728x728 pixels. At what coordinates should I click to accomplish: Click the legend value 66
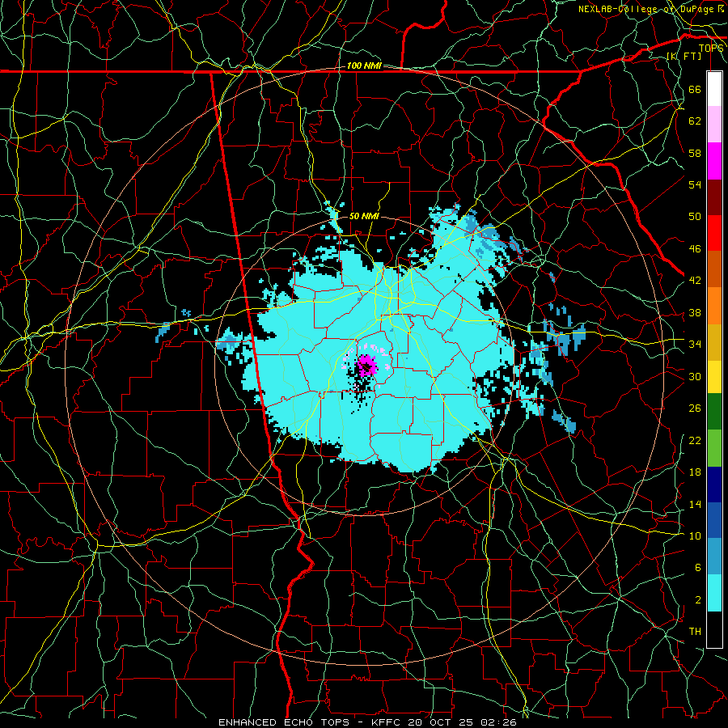(x=695, y=89)
